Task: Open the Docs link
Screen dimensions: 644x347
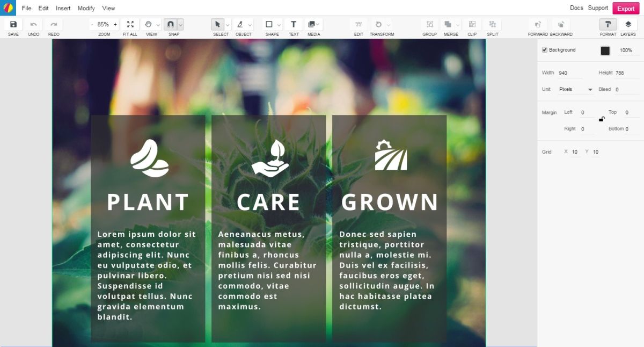Action: pos(576,8)
